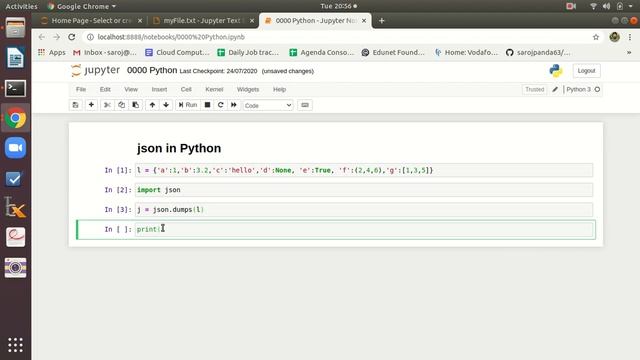This screenshot has height=360, width=640.
Task: Click the Python logo icon near Logout
Action: coord(556,71)
